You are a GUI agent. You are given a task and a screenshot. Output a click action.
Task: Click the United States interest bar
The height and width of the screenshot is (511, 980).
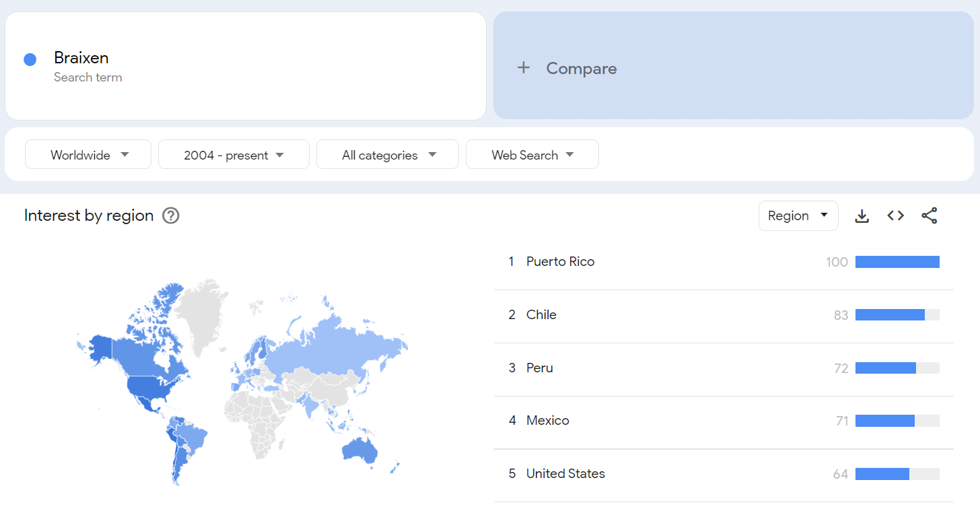(897, 474)
